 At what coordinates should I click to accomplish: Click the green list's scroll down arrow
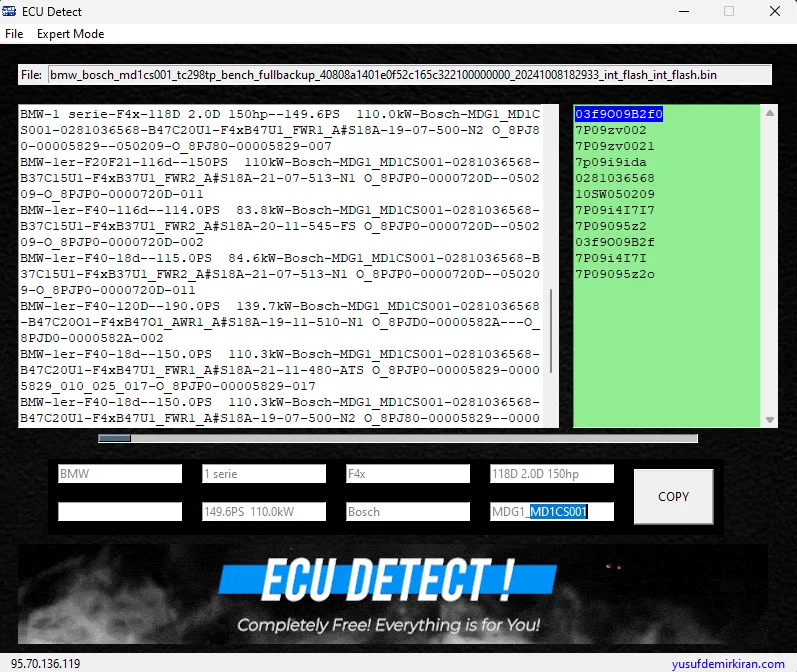[x=769, y=419]
